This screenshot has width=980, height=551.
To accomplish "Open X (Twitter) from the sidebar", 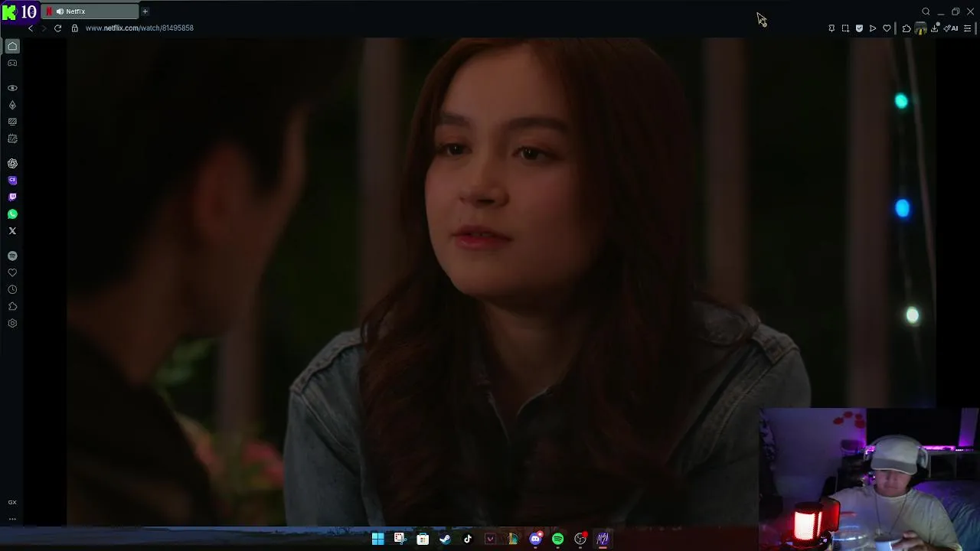I will click(12, 231).
